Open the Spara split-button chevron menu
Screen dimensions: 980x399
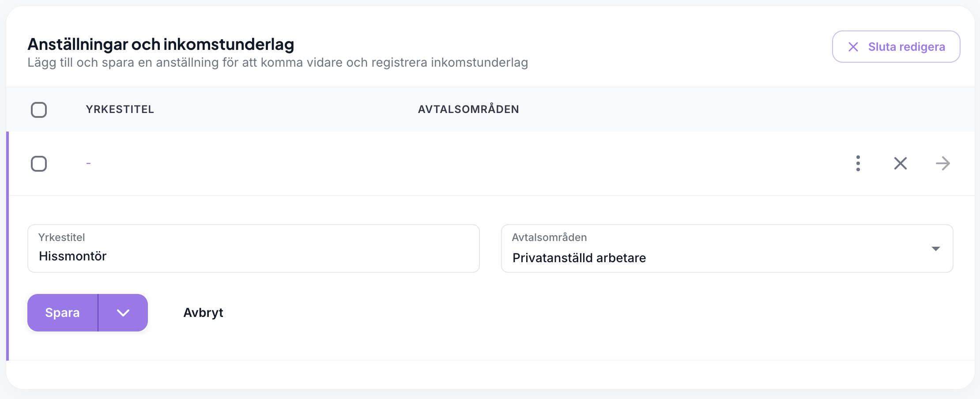123,313
